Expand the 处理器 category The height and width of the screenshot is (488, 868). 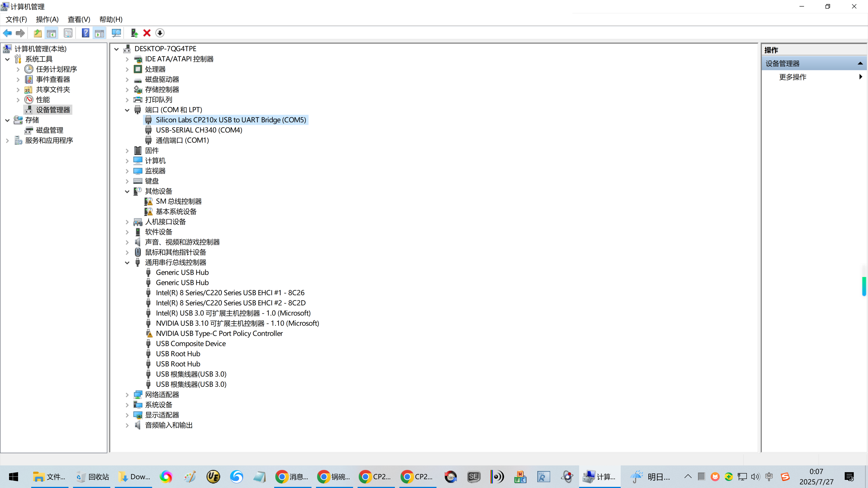pyautogui.click(x=127, y=69)
